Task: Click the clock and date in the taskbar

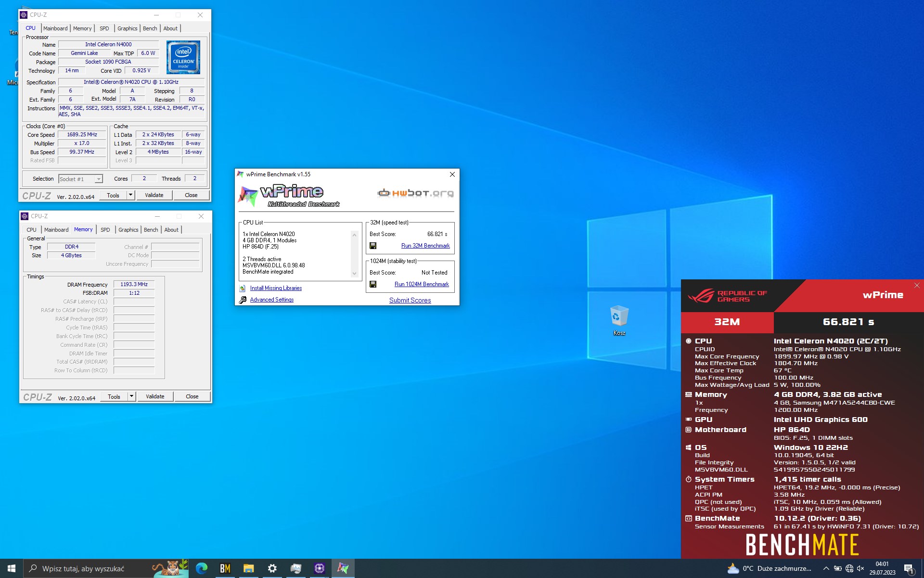Action: [x=882, y=568]
